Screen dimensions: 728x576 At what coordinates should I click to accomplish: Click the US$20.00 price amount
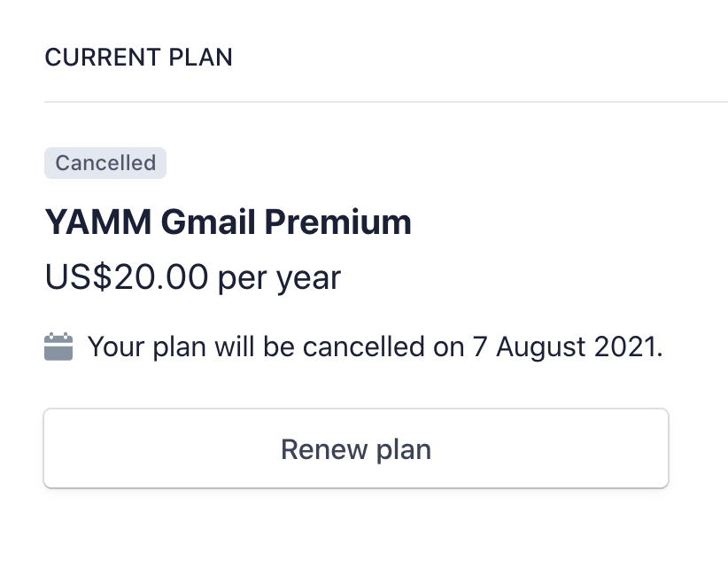coord(127,277)
